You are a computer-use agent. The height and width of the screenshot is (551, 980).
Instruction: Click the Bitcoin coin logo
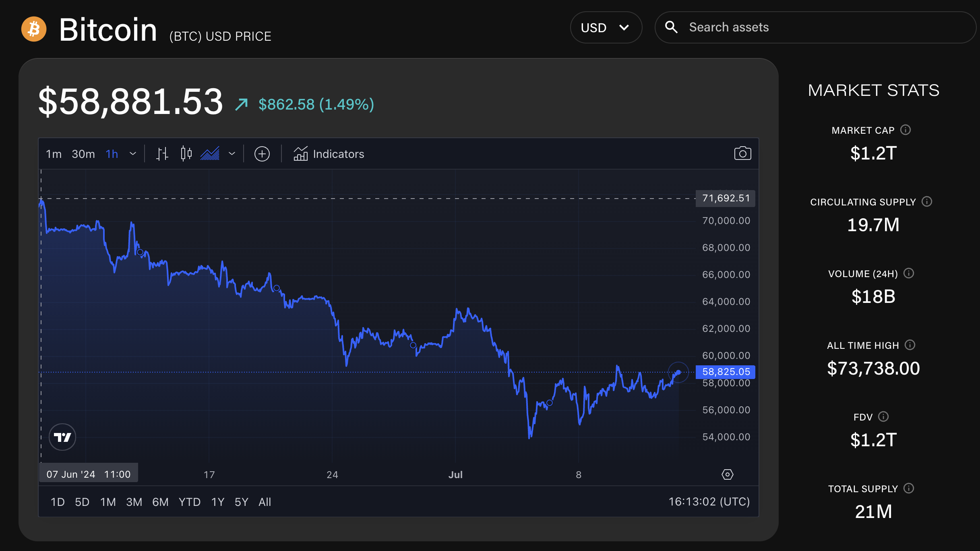click(x=34, y=28)
